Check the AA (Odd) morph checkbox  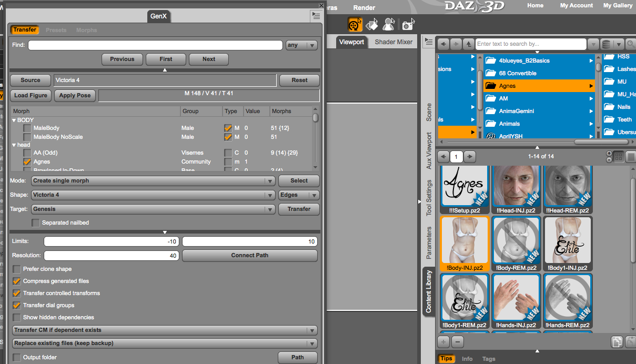27,153
